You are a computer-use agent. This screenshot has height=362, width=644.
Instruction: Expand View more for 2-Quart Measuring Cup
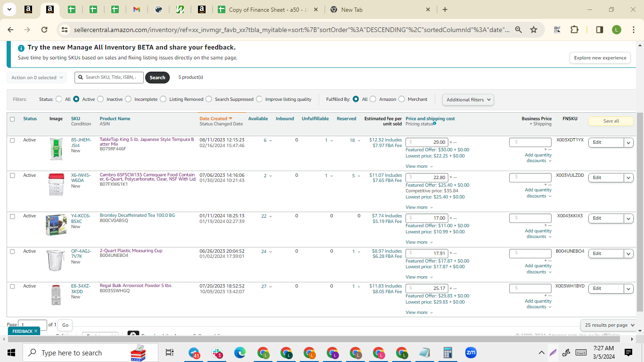pyautogui.click(x=419, y=277)
